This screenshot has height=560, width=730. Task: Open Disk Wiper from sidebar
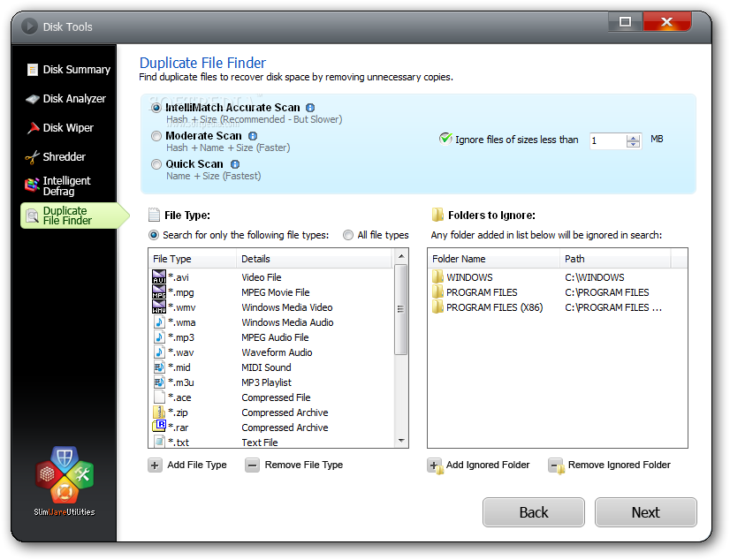pos(60,127)
